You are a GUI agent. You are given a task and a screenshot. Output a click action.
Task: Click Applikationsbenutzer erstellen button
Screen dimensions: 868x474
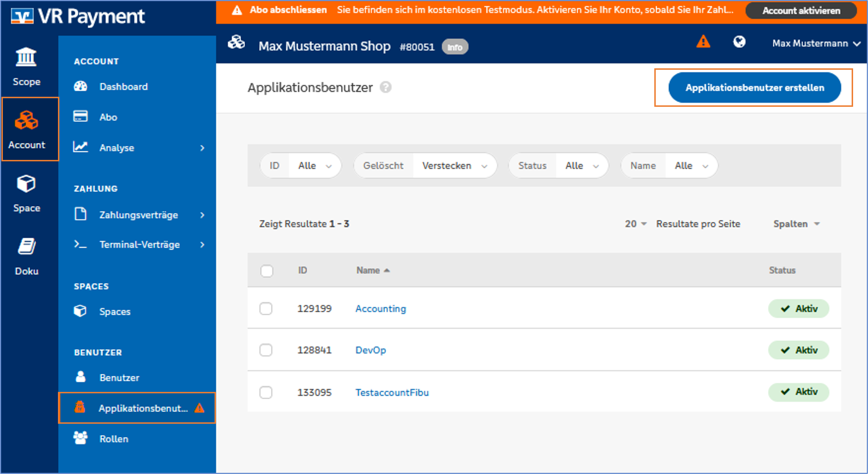[754, 88]
